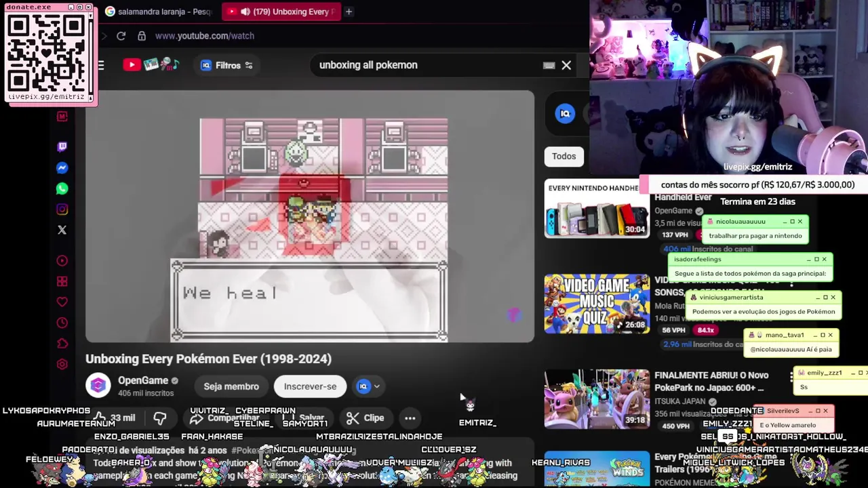Viewport: 868px width, 488px height.
Task: Open the PokePark Japan video thumbnail
Action: [x=597, y=399]
